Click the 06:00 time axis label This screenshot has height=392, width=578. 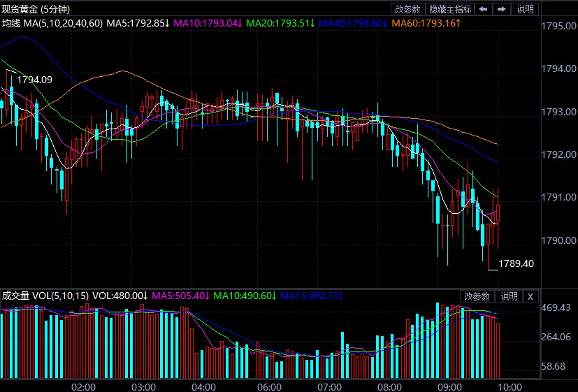(269, 387)
